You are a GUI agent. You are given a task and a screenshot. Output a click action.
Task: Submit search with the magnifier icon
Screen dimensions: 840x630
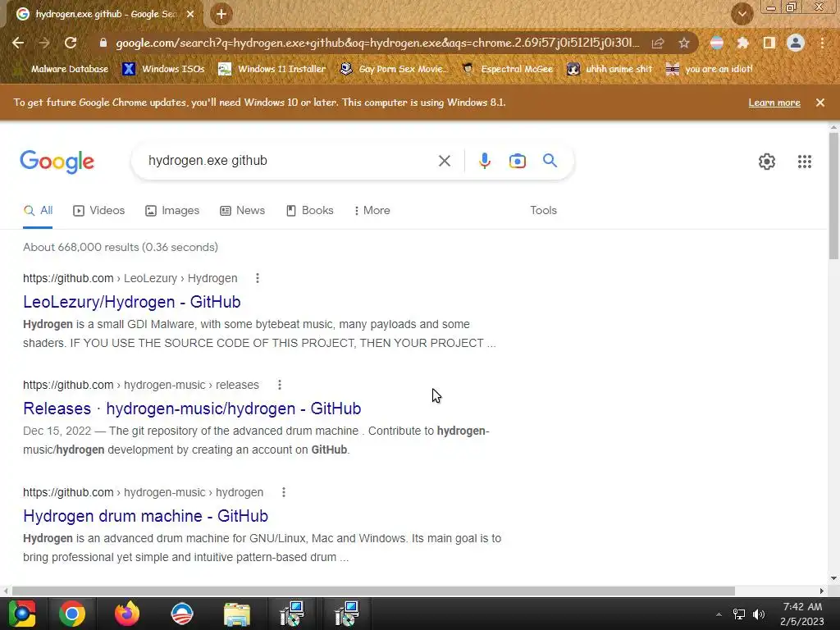550,160
